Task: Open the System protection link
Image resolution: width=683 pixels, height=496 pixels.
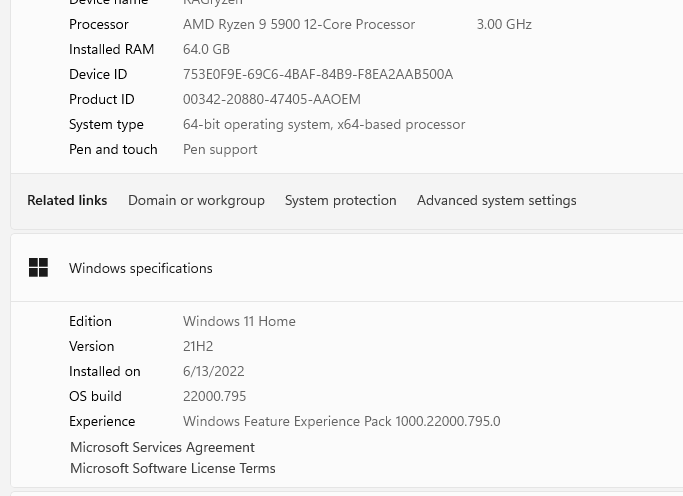Action: click(x=340, y=200)
